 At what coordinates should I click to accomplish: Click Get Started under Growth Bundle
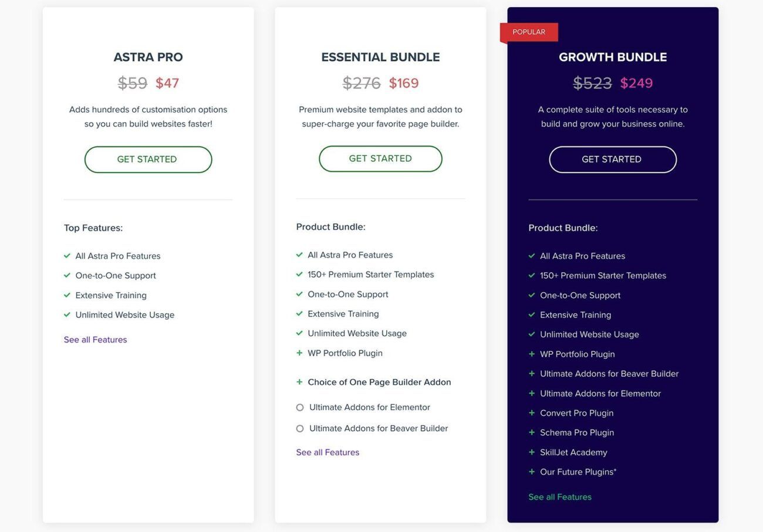[613, 160]
